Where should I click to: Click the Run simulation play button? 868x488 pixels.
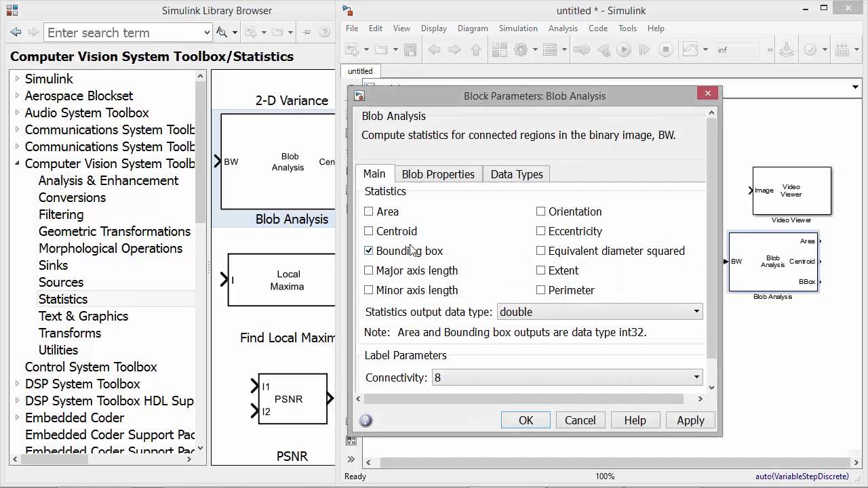(x=624, y=49)
